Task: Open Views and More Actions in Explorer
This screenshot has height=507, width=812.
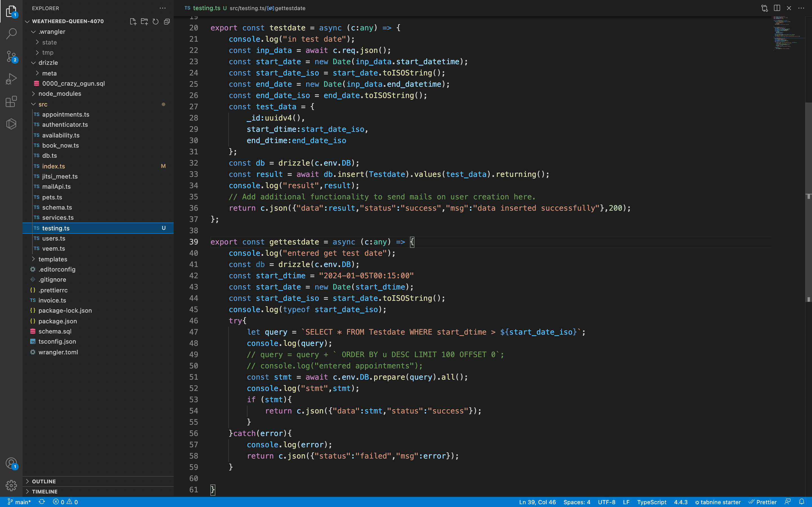Action: (163, 8)
